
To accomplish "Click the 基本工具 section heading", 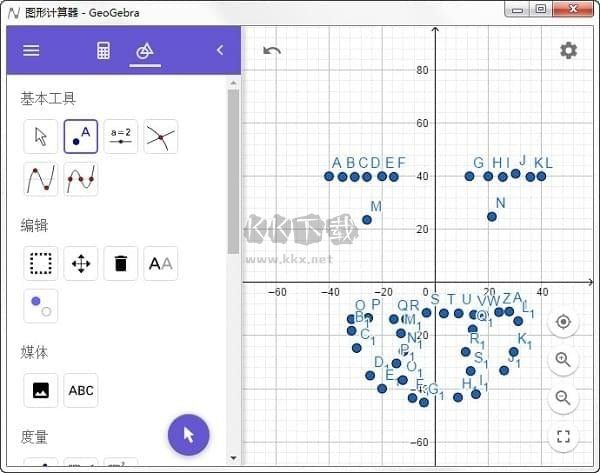I will click(48, 99).
